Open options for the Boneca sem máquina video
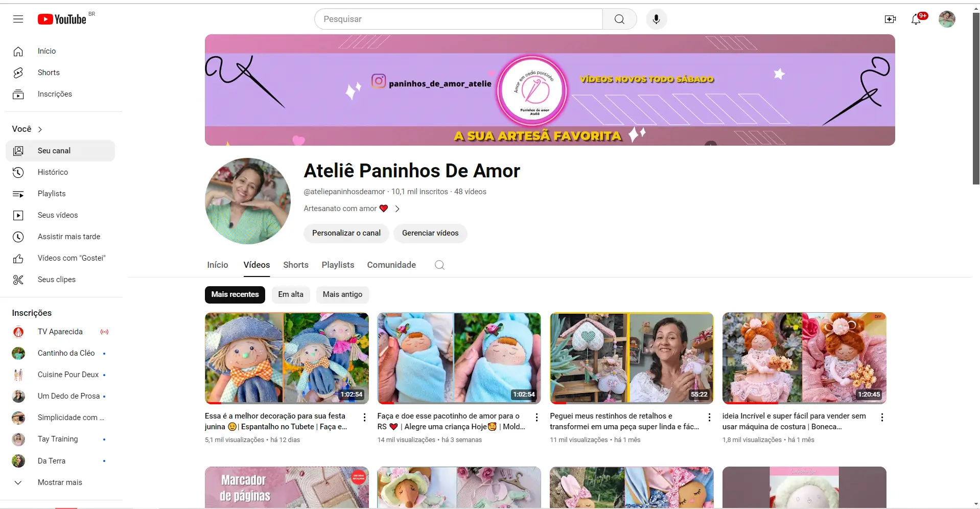Viewport: 980px width, 509px height. [x=882, y=418]
